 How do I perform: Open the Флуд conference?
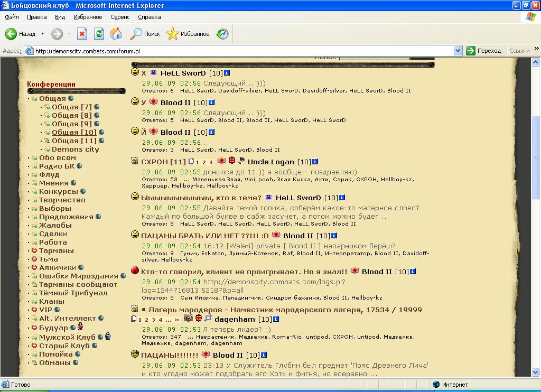tap(49, 175)
